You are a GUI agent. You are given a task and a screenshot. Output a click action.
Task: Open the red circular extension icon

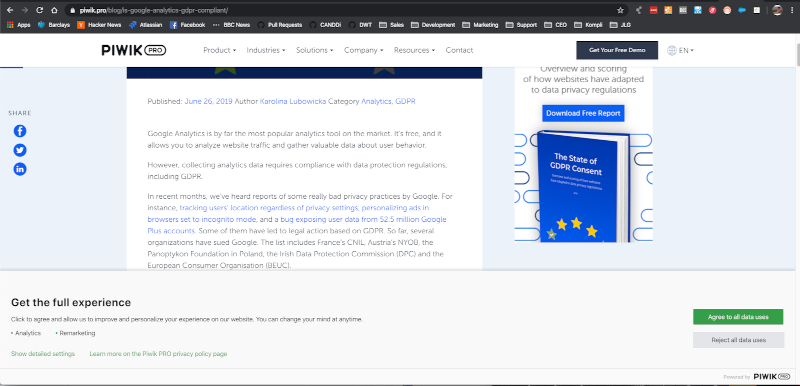click(x=712, y=10)
